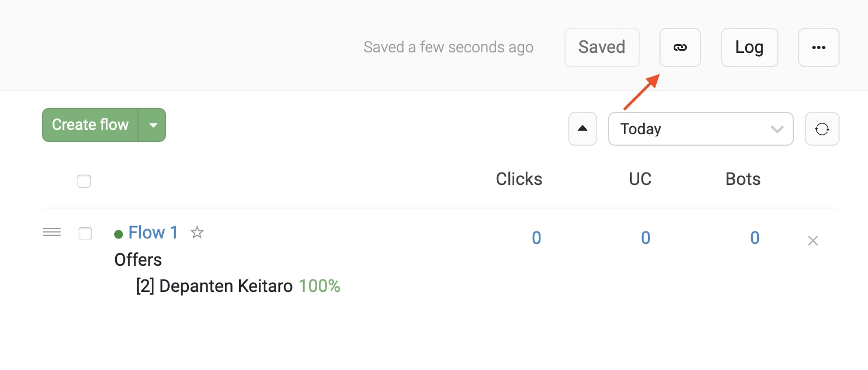The image size is (868, 370).
Task: Sort by the UC column header
Action: [640, 179]
